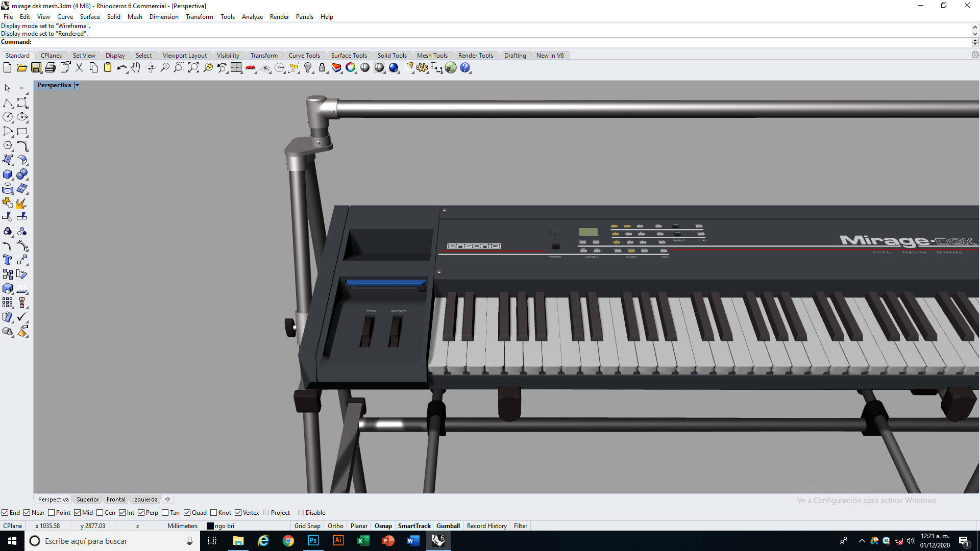The height and width of the screenshot is (551, 980).
Task: Toggle the Quad osnap checkbox
Action: point(187,513)
